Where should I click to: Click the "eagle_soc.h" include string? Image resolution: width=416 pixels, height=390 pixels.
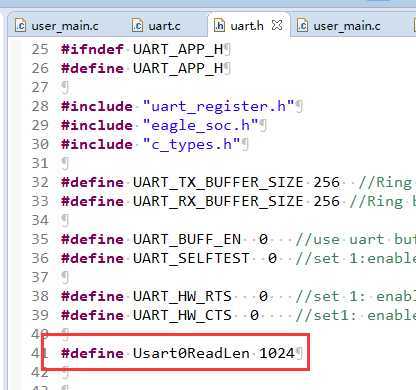tap(201, 126)
